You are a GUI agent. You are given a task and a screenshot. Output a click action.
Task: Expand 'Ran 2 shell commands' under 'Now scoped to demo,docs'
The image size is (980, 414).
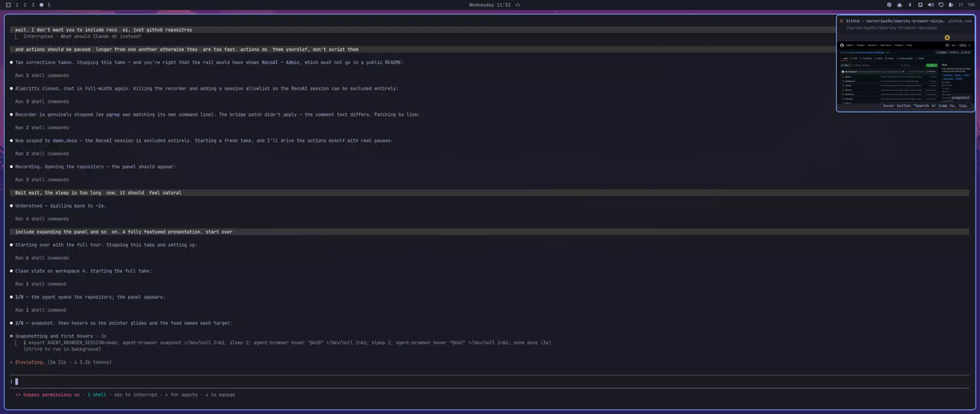[42, 154]
